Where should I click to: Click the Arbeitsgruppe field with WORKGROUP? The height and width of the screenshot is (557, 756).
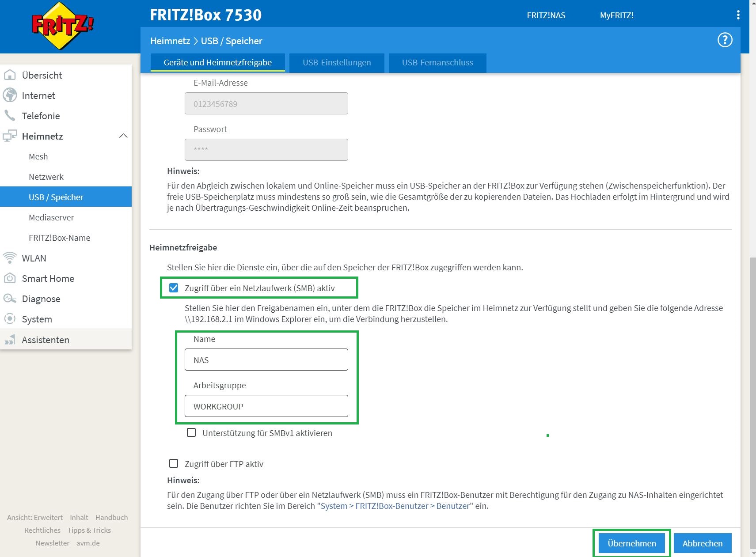click(x=266, y=406)
